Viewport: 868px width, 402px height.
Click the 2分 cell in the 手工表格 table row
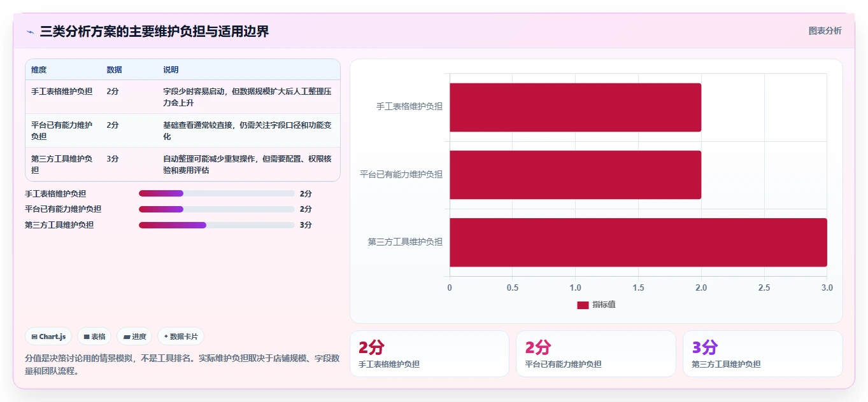113,92
